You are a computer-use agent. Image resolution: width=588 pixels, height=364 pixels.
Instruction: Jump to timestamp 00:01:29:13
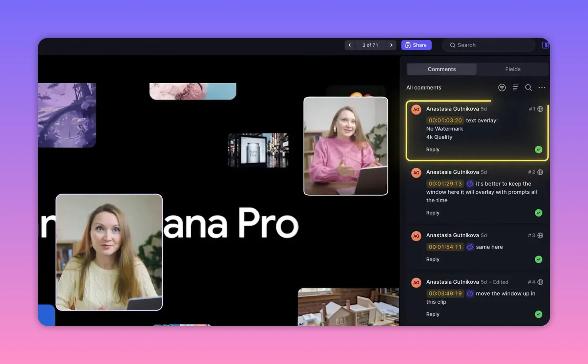(x=445, y=183)
